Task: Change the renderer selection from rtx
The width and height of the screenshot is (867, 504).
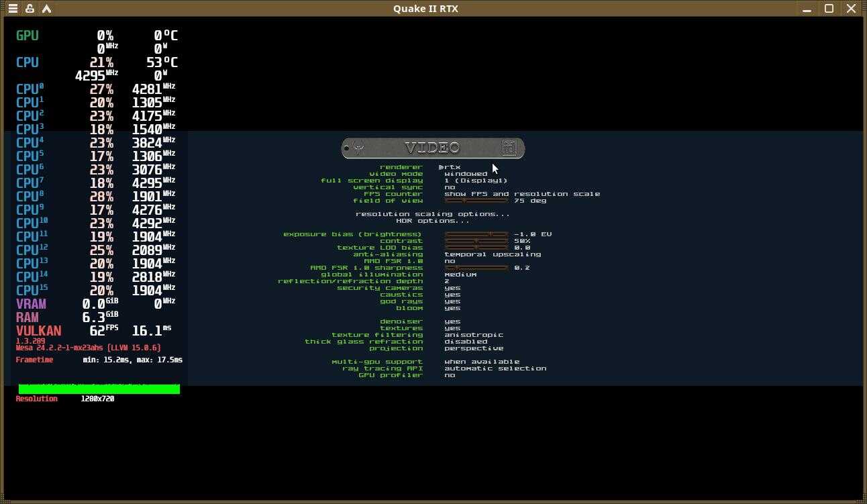Action: pos(452,167)
